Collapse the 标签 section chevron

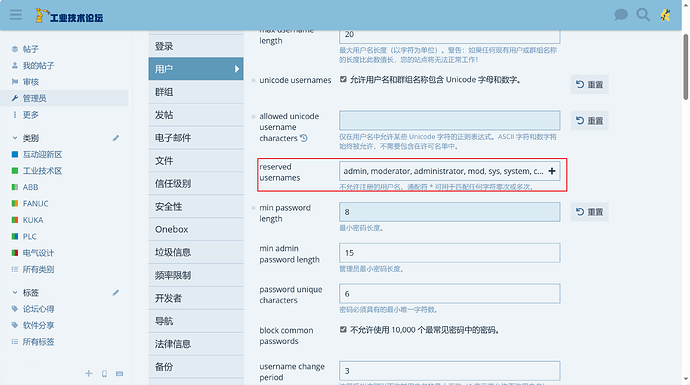click(x=15, y=293)
